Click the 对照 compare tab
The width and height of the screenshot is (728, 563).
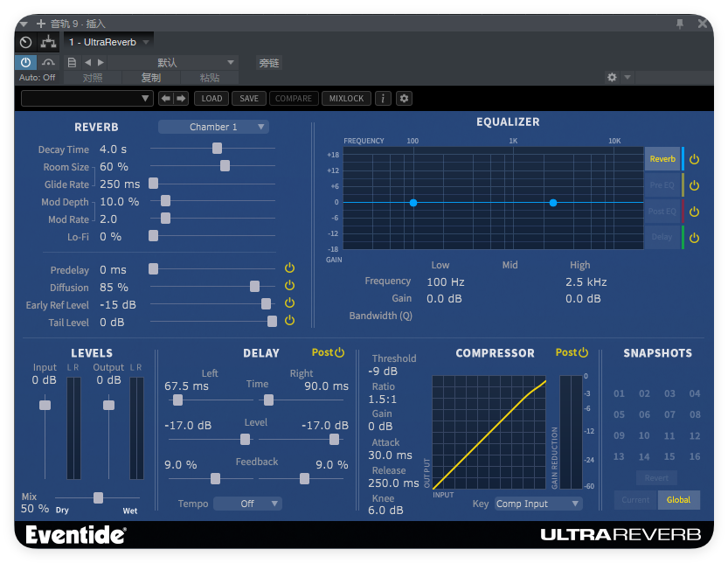coord(93,78)
